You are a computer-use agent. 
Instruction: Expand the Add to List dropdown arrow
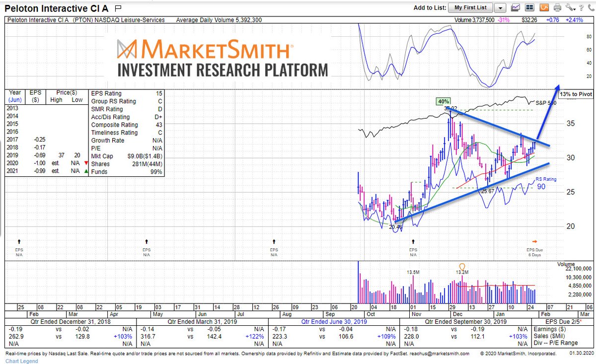coord(501,8)
